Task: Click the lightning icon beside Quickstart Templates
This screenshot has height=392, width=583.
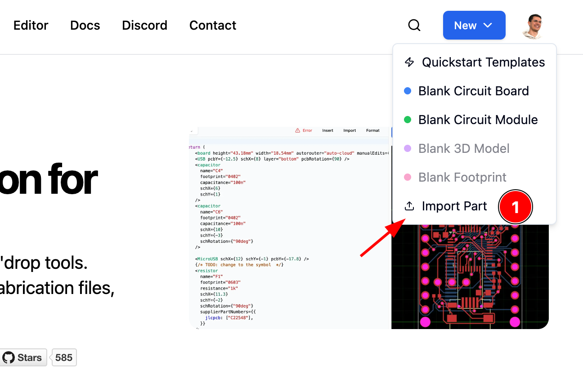Action: coord(409,62)
